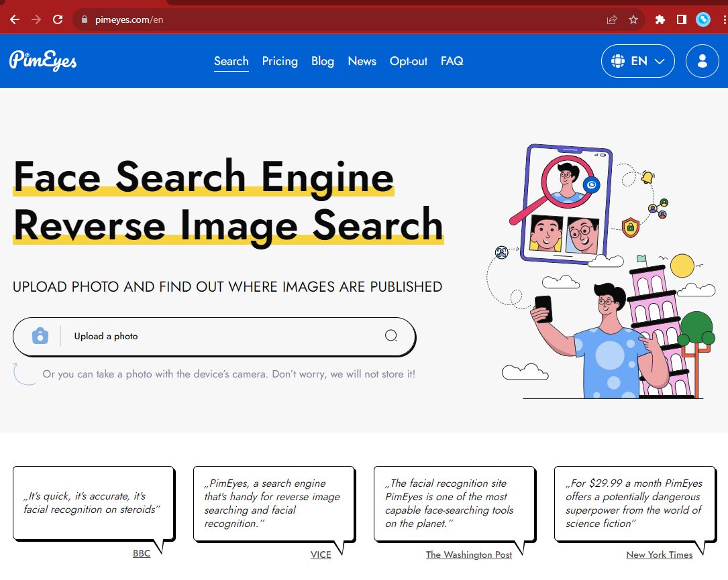Screen dimensions: 728x580
Task: Open the Pricing nav item
Action: [280, 61]
